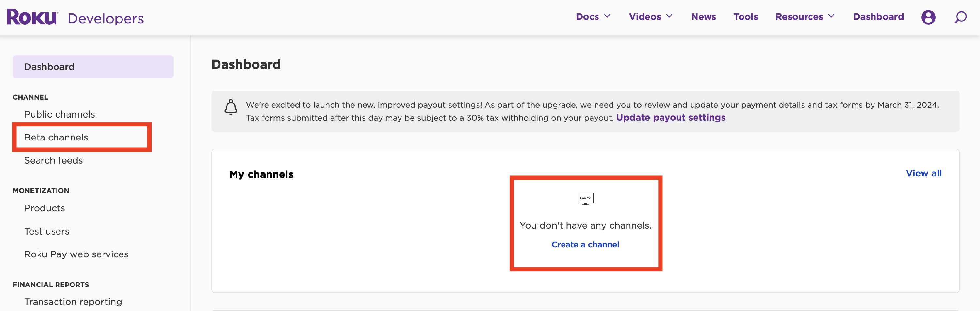This screenshot has width=980, height=311.
Task: Open Transaction reporting in sidebar
Action: point(73,302)
